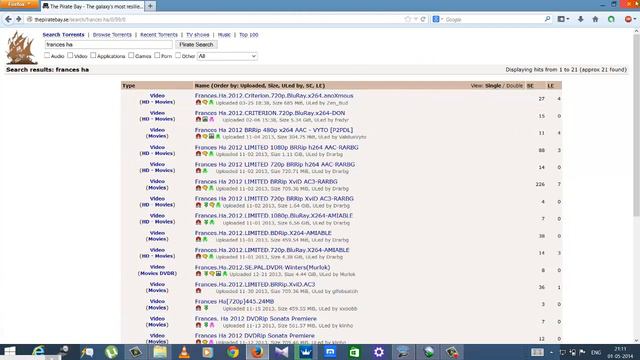The image size is (640, 360).
Task: Check the Audio filter checkbox
Action: click(x=47, y=55)
